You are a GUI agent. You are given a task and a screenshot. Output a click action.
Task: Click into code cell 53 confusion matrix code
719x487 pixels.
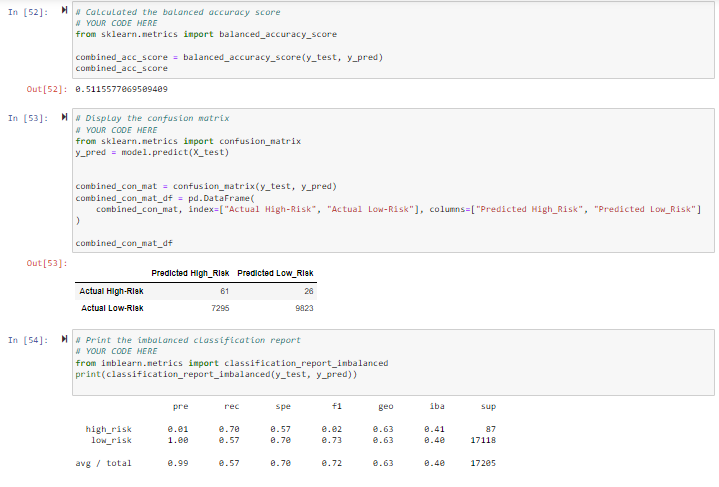coord(393,180)
